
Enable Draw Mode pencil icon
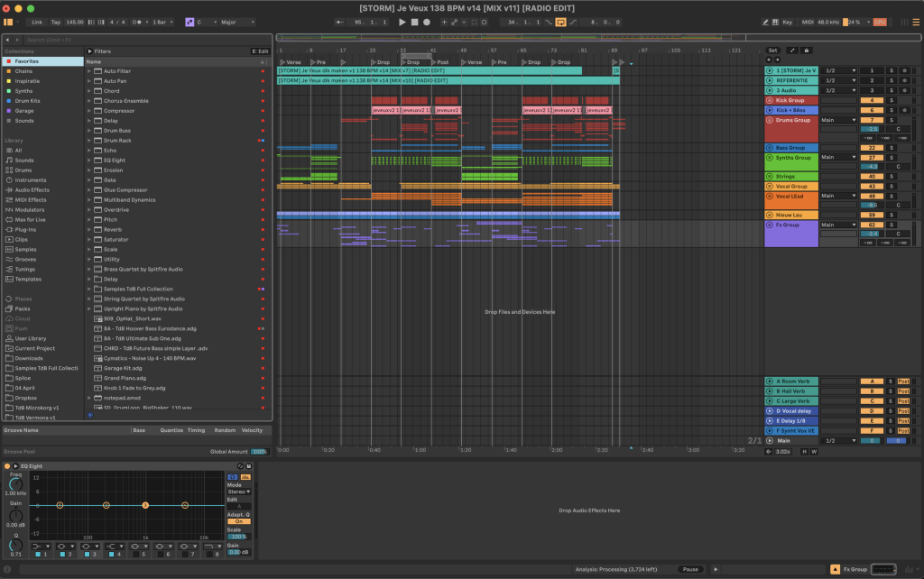[765, 23]
